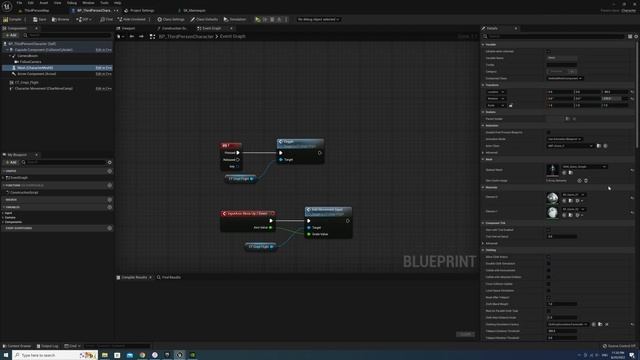Screen dimensions: 640x360
Task: Click the Compile button in the toolbar
Action: pyautogui.click(x=12, y=19)
